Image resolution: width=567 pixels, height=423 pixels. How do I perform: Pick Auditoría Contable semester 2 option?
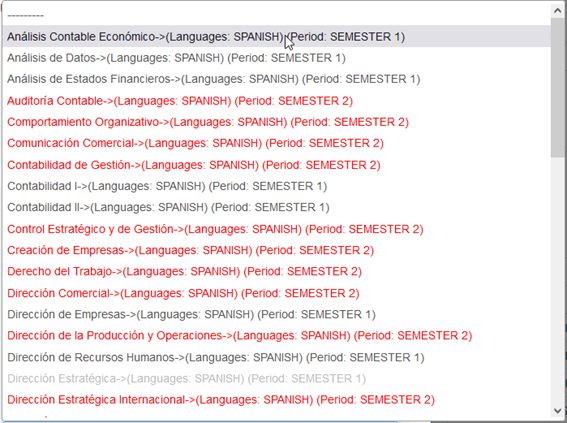tap(277, 101)
